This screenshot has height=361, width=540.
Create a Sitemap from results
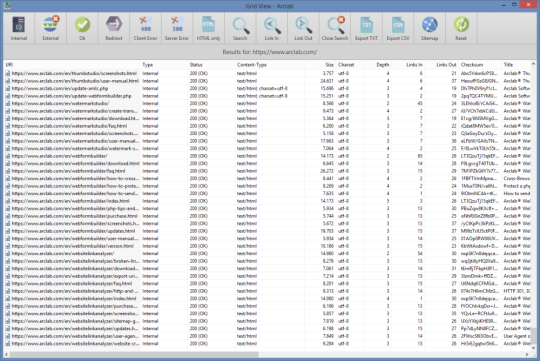[429, 28]
